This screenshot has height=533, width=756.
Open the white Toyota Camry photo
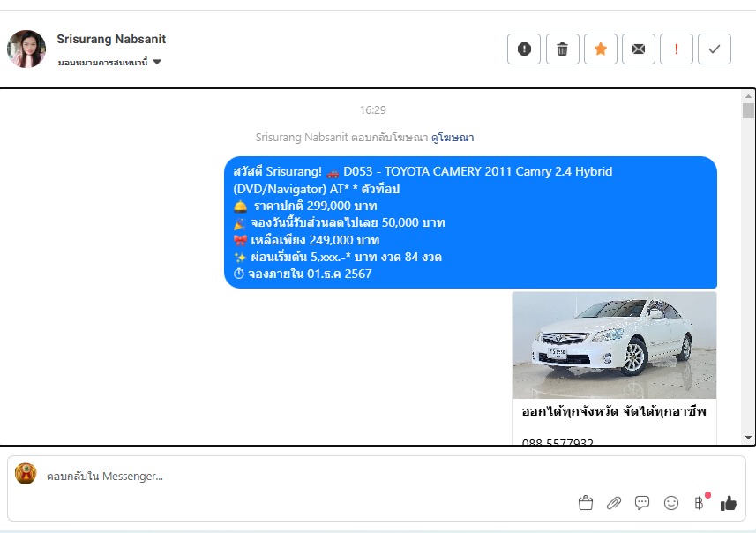click(614, 345)
